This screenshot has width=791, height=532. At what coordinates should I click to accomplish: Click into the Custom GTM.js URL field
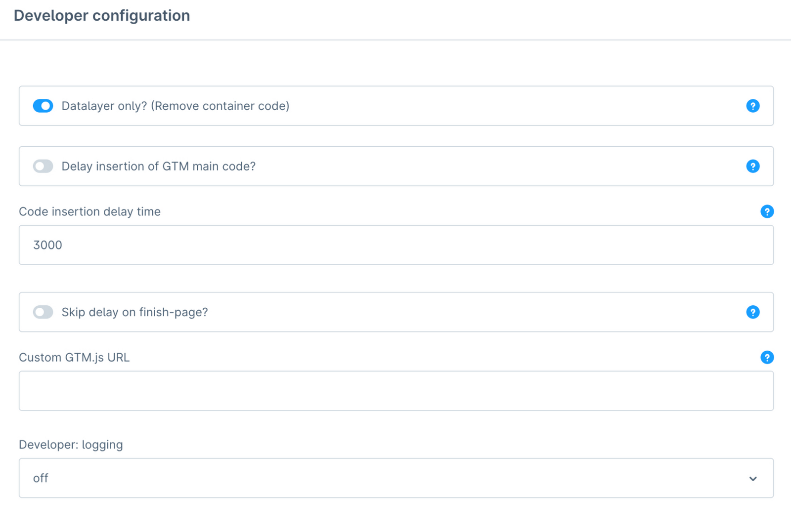[x=395, y=391]
